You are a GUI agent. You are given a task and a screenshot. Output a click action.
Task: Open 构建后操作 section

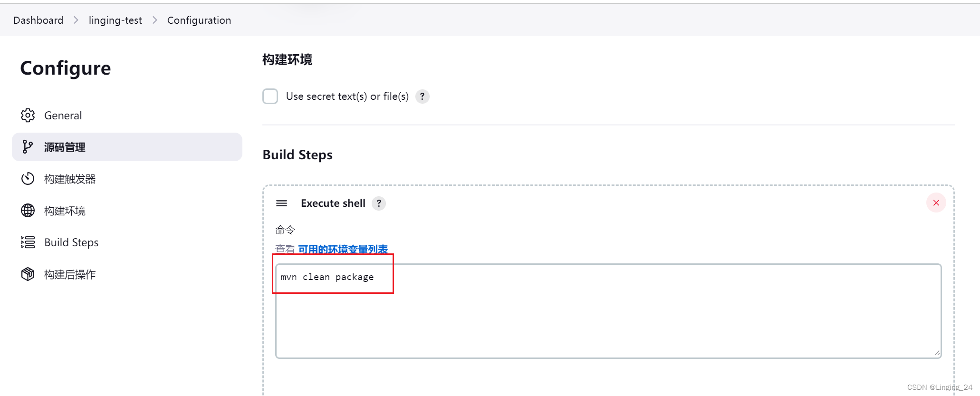(x=127, y=274)
